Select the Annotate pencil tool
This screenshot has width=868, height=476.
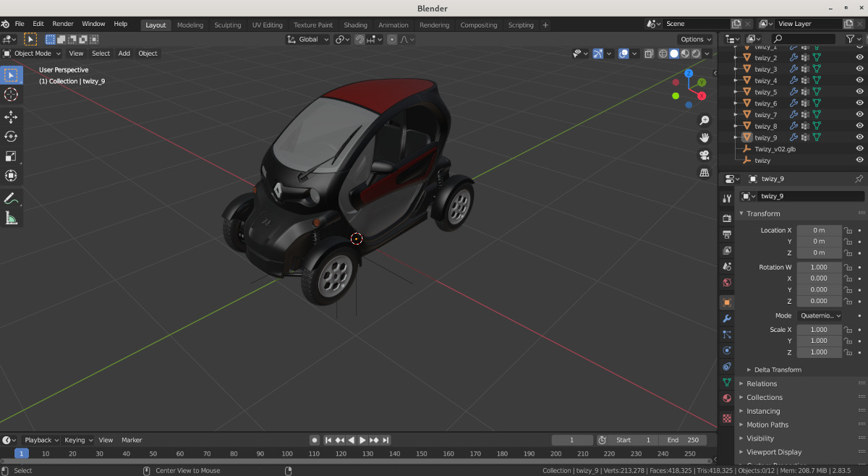11,198
